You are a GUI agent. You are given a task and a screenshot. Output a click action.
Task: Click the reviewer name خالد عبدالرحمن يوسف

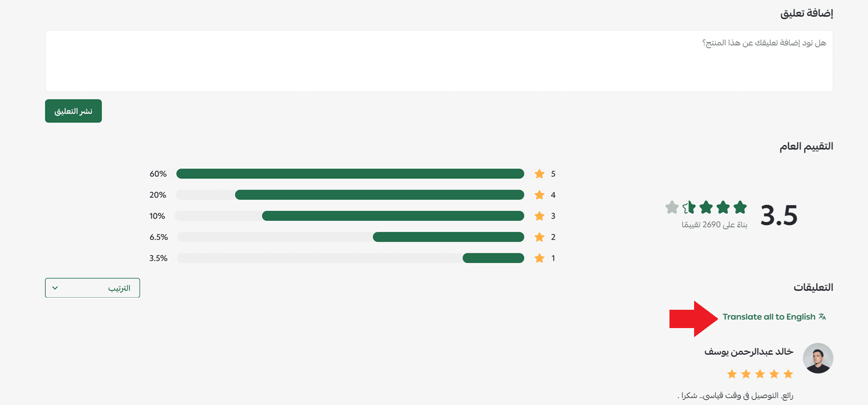pyautogui.click(x=749, y=352)
